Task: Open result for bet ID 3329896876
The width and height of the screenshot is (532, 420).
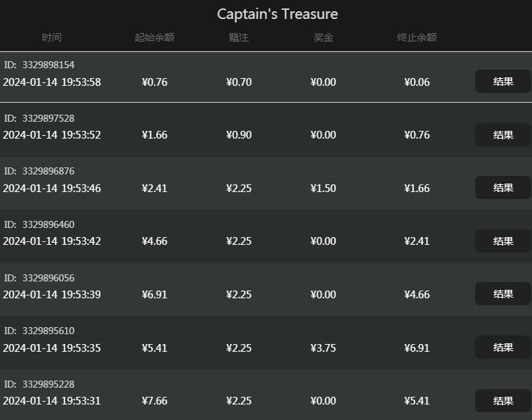Action: pyautogui.click(x=502, y=188)
